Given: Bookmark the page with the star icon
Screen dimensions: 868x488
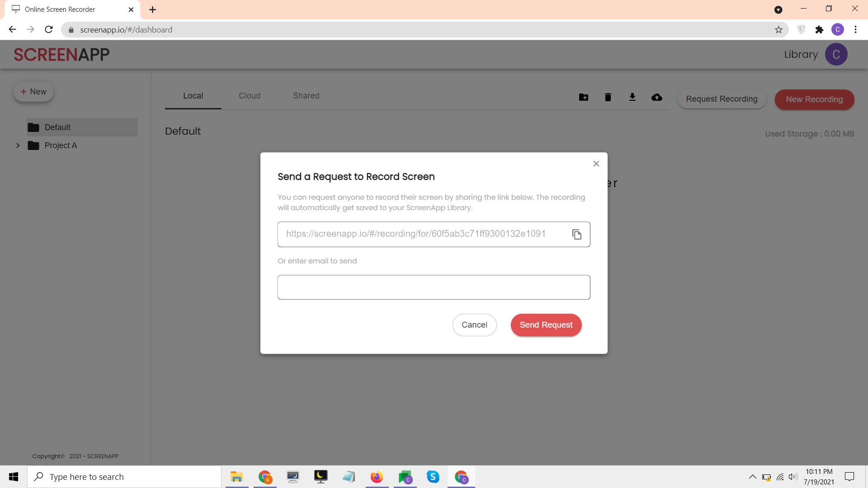Looking at the screenshot, I should 778,30.
